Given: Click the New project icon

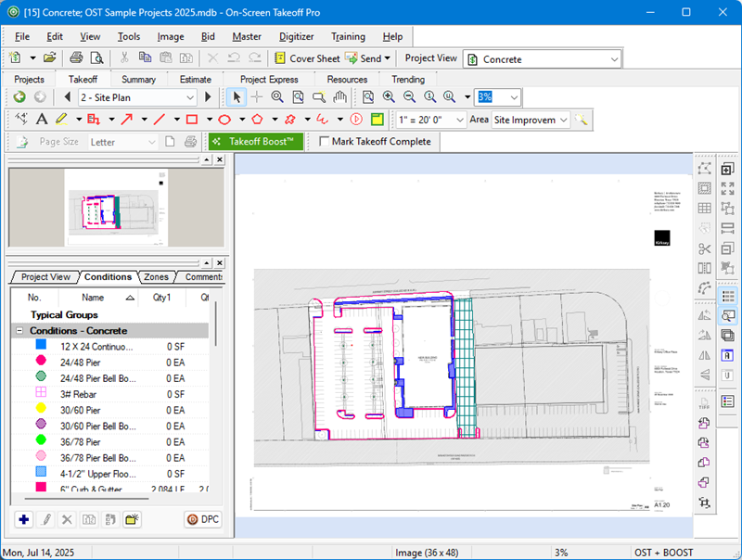Looking at the screenshot, I should click(15, 57).
